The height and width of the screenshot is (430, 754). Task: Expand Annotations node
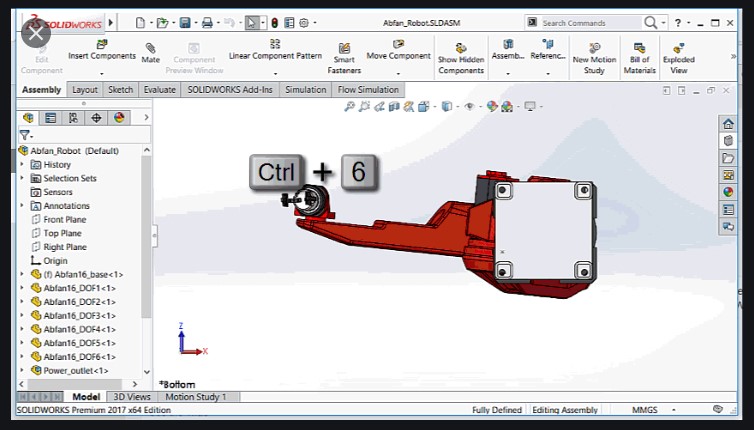point(22,206)
